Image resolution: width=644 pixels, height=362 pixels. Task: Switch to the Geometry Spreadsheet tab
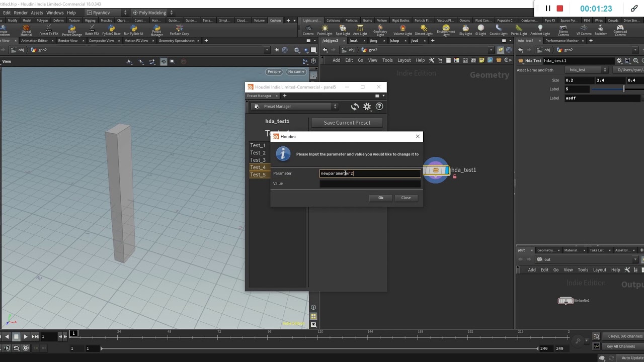(x=177, y=41)
